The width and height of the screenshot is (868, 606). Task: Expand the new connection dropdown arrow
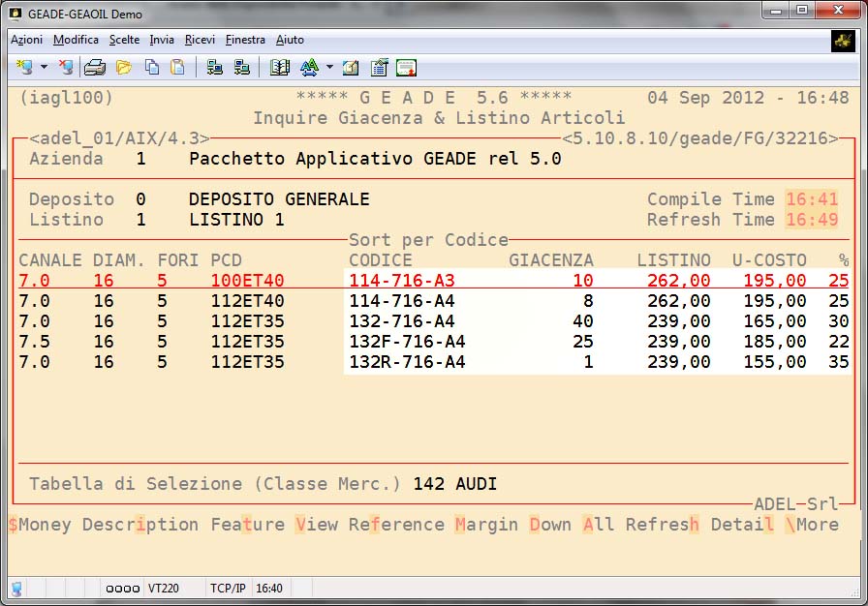(x=44, y=67)
